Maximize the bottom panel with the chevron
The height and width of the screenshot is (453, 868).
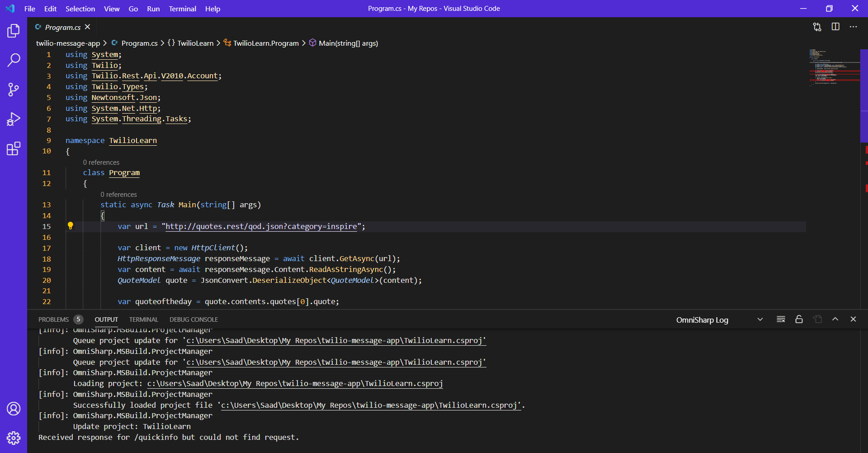835,319
